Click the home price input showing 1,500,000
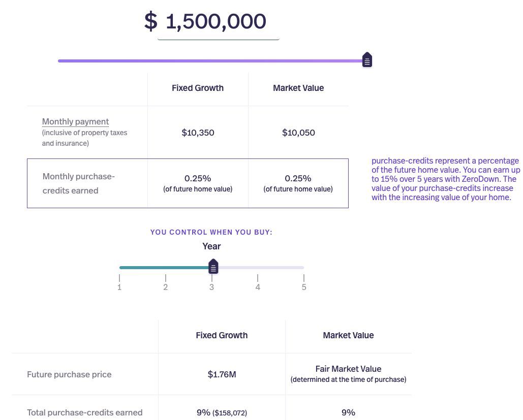Screen dimensions: 523x420 click(x=216, y=22)
